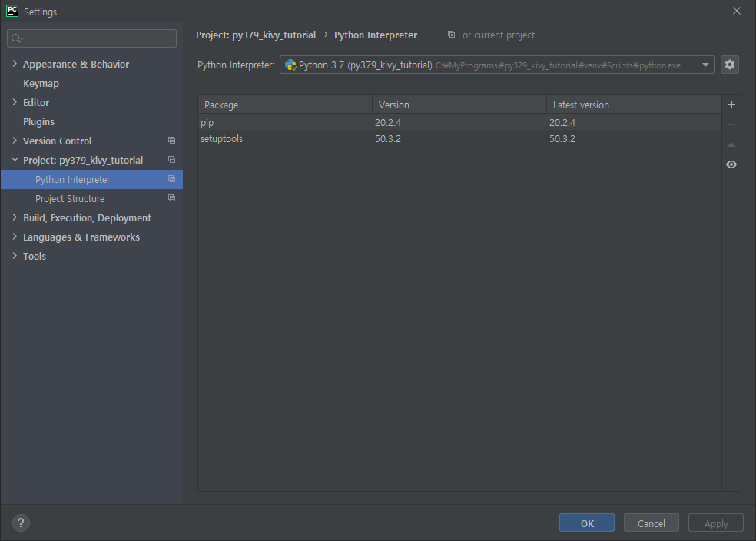Select the setuptools package row
The image size is (756, 541).
coord(459,139)
